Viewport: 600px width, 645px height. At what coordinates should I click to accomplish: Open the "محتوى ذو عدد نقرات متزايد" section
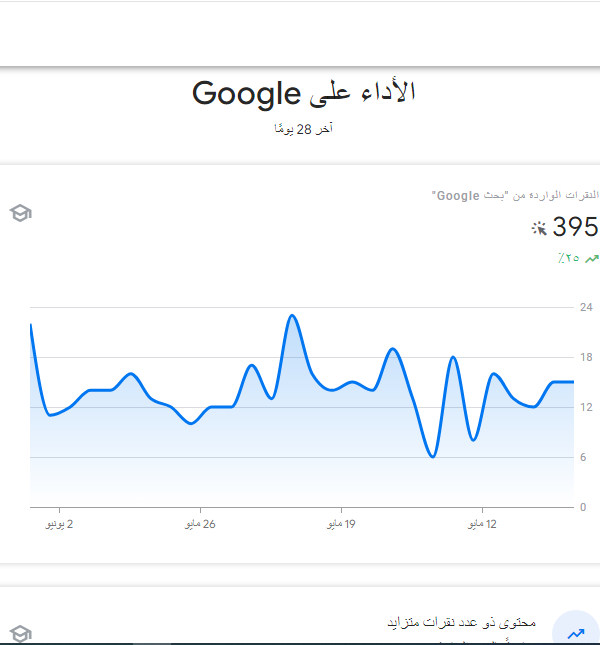click(x=461, y=622)
